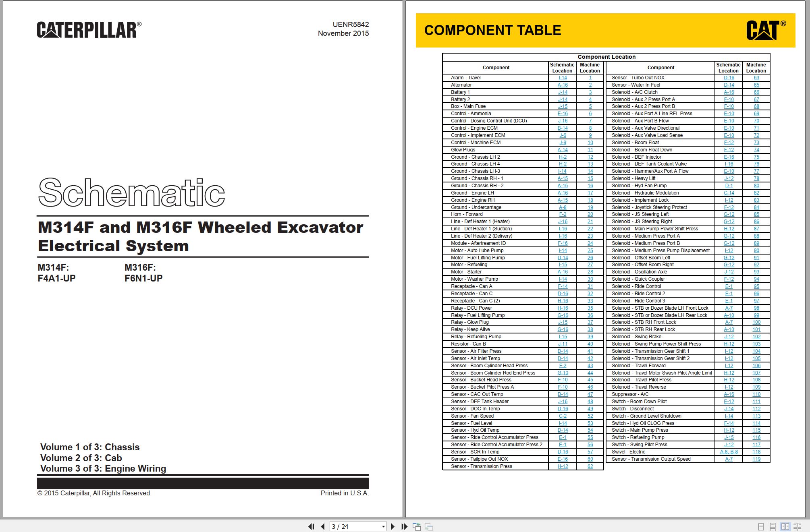The width and height of the screenshot is (810, 532).
Task: Click schematic link for Solenoid - Travel Forward
Action: [x=729, y=366]
